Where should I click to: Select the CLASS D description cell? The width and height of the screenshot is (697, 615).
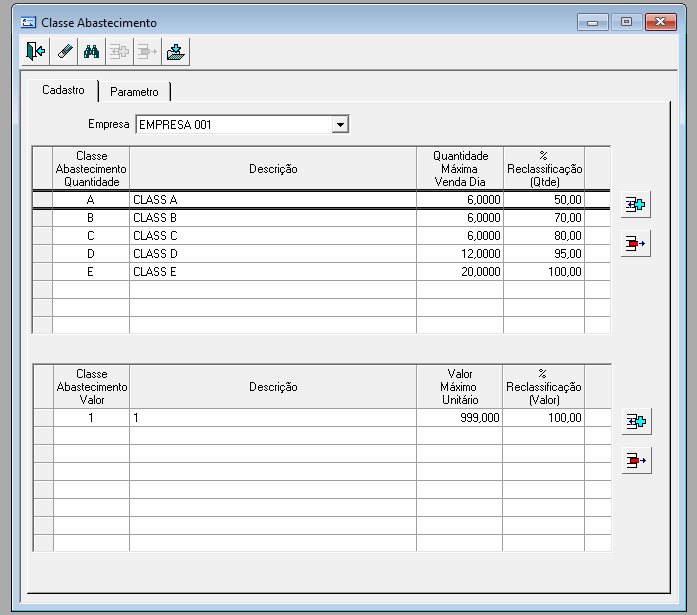(x=273, y=254)
